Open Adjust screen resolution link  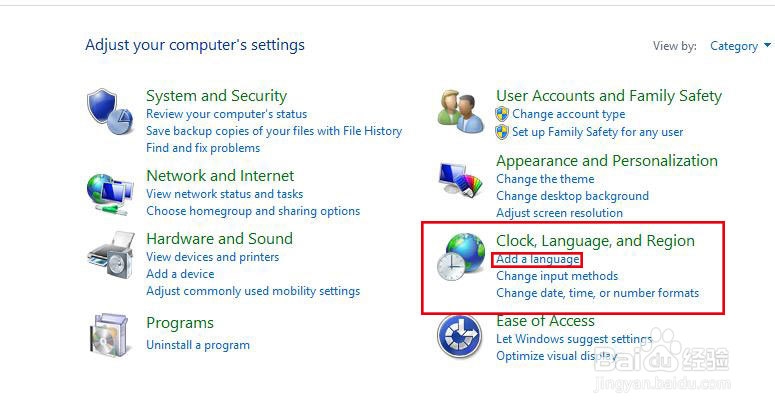coord(559,213)
